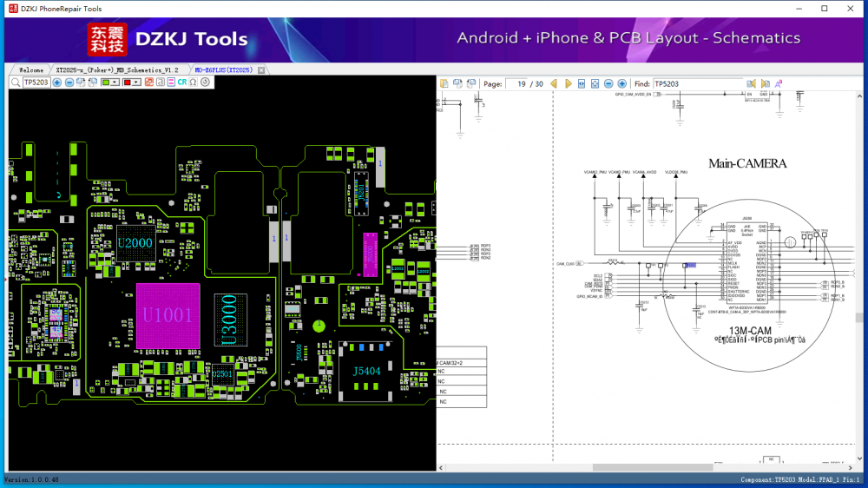
Task: Click the Find text field in PDF viewer
Action: point(698,83)
